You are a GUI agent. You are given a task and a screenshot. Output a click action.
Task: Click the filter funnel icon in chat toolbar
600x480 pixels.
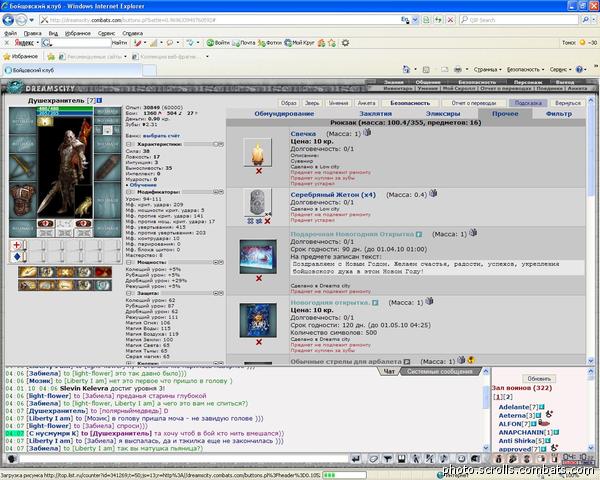click(388, 459)
